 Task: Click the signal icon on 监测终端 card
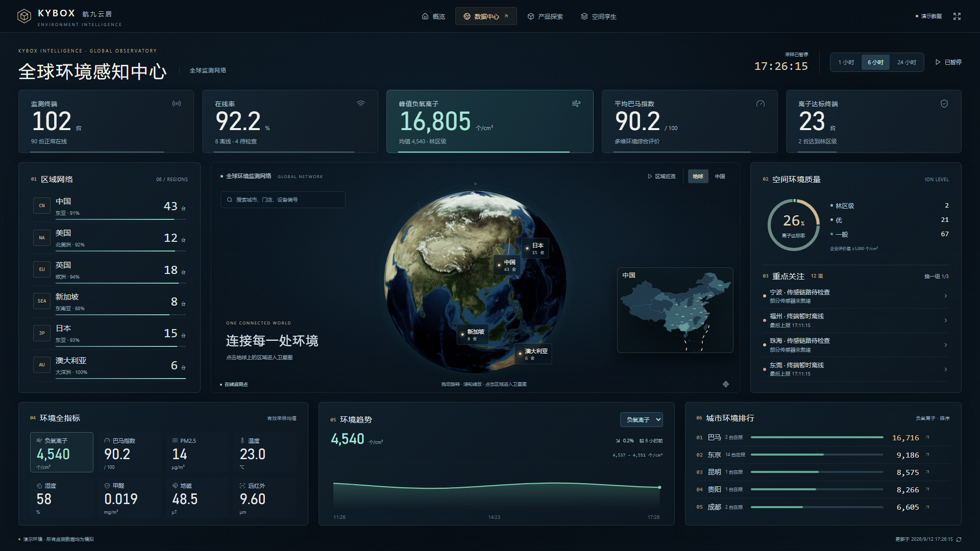[x=177, y=104]
